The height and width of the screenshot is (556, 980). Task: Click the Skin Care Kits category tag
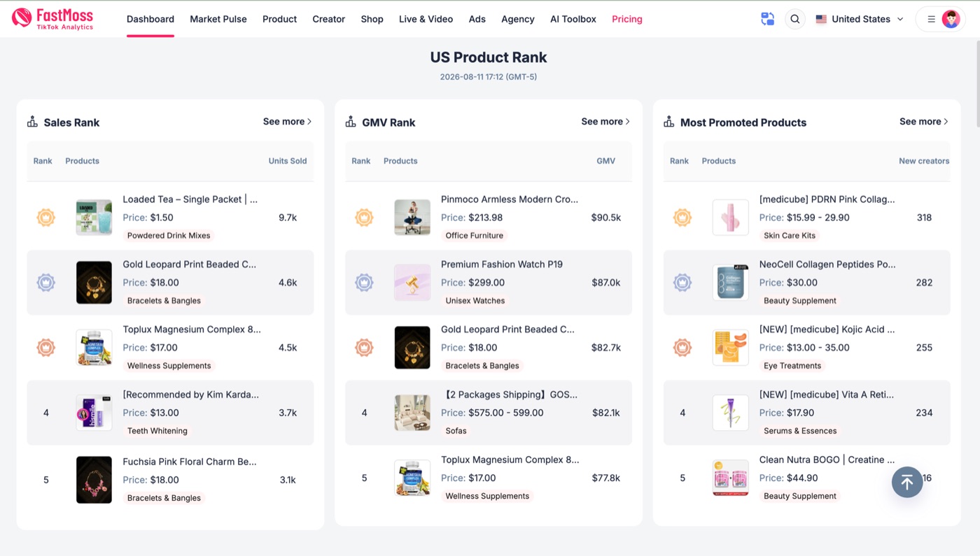(x=790, y=236)
